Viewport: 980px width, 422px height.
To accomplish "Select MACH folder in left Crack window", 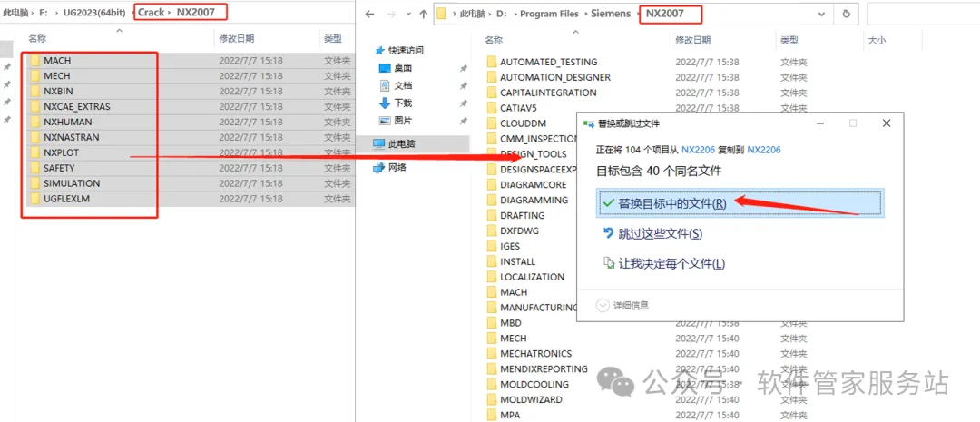I will click(x=57, y=61).
